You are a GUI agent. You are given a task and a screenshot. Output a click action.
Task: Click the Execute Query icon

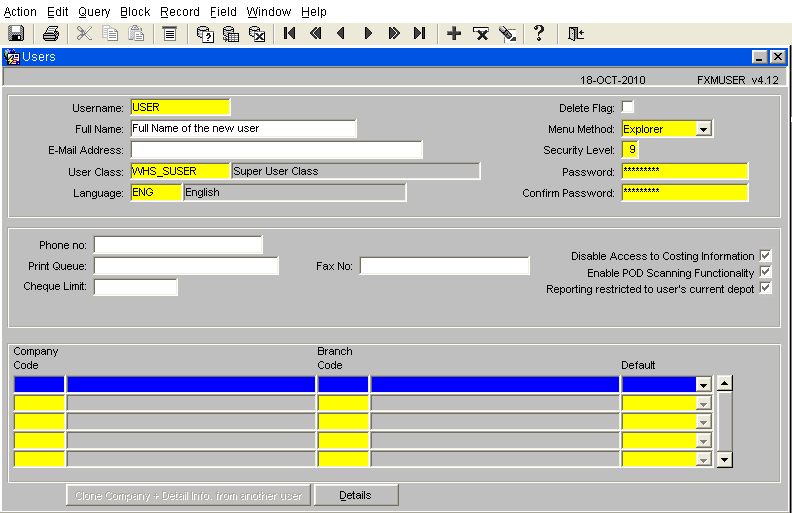(x=231, y=33)
